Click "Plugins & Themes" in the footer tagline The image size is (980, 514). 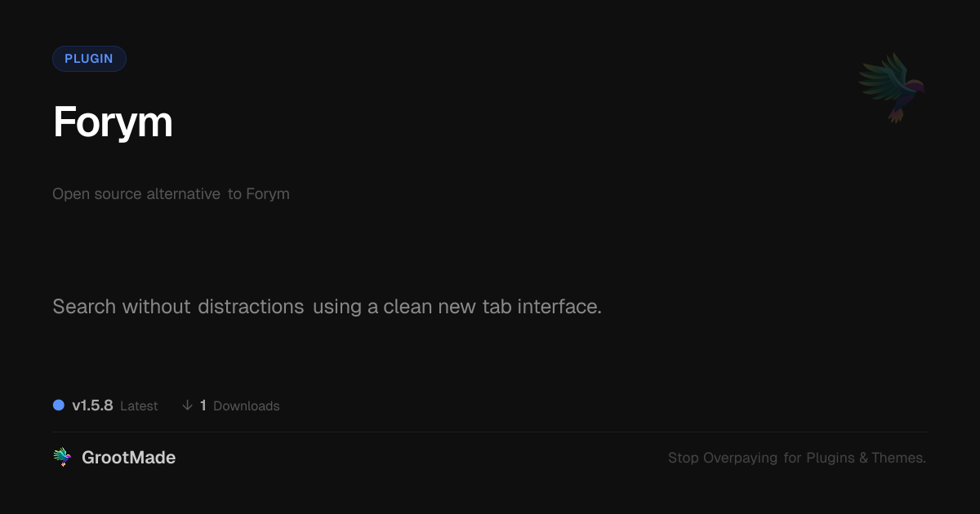point(866,458)
